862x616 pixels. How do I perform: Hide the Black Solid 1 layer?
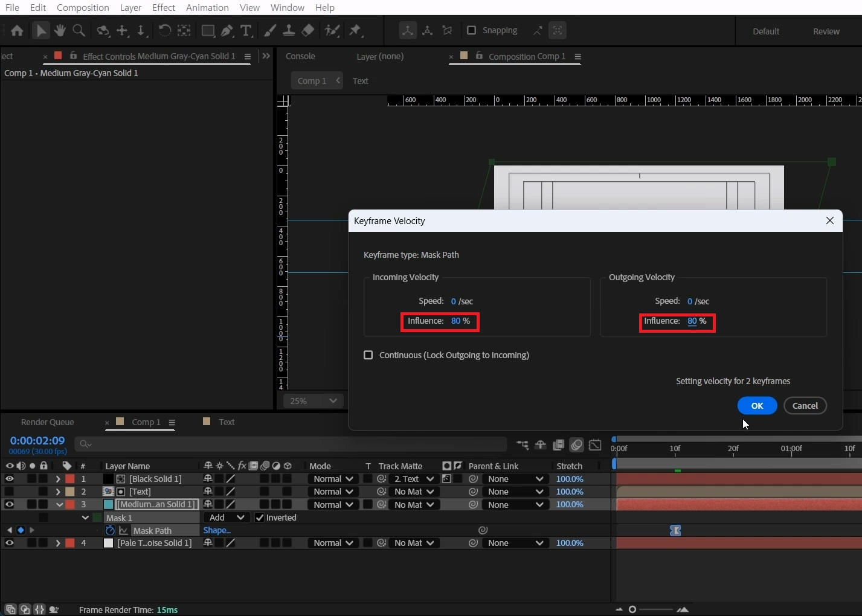9,479
